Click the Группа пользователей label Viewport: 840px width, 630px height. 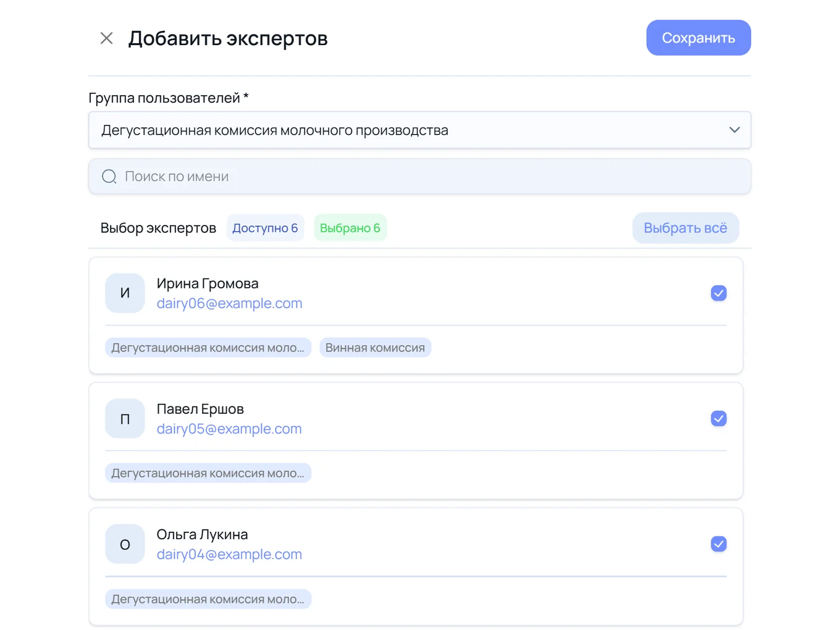tap(169, 98)
